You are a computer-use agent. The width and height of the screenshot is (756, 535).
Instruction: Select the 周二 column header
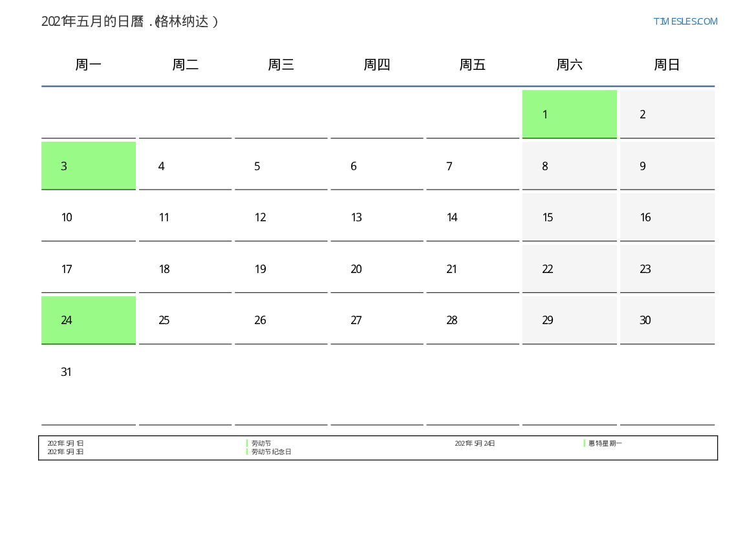[x=185, y=64]
